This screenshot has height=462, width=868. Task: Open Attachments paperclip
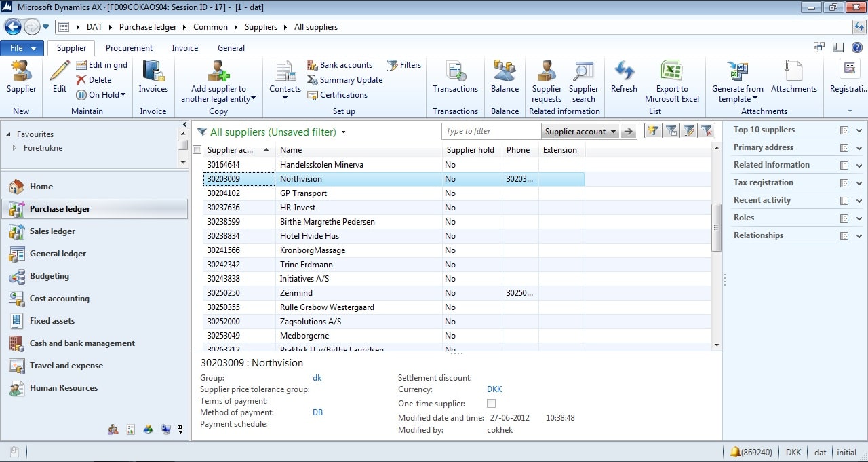click(793, 77)
